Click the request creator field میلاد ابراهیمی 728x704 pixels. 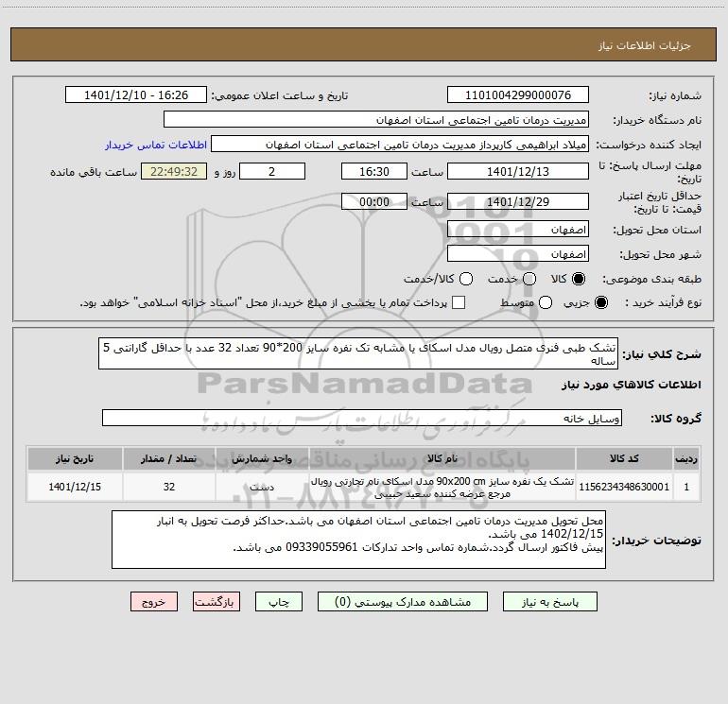point(400,144)
